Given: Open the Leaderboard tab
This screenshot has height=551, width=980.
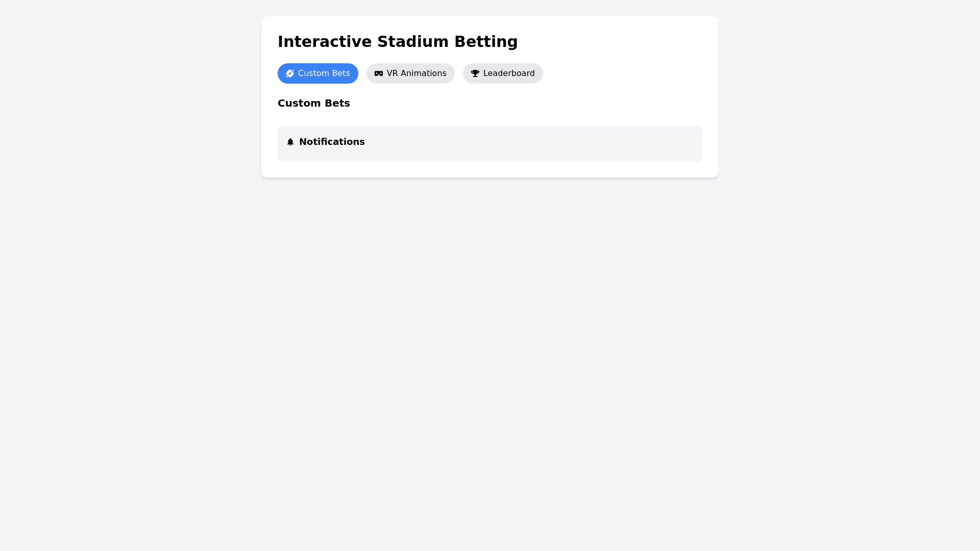Looking at the screenshot, I should 503,73.
